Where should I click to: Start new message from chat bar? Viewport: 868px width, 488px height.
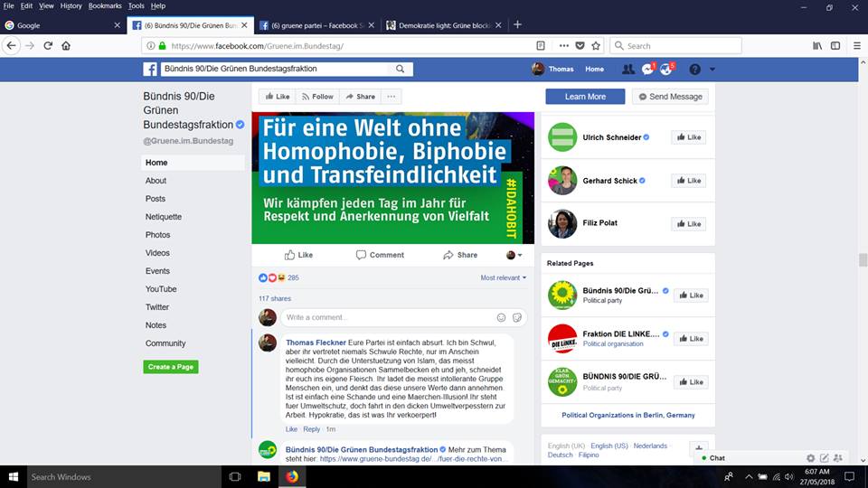click(825, 458)
